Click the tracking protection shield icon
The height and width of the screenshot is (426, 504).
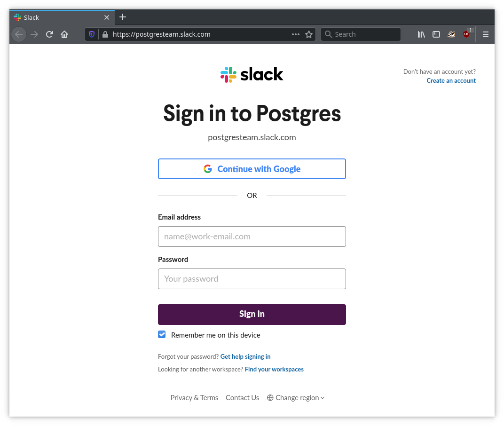(x=92, y=34)
